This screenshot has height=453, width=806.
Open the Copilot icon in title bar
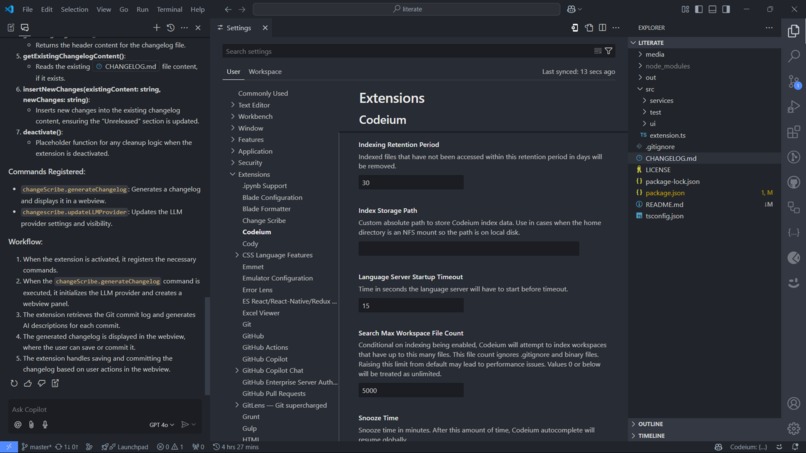(x=571, y=9)
